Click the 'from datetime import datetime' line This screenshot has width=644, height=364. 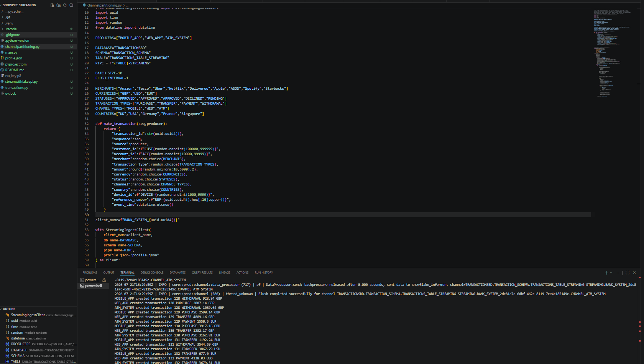(x=125, y=28)
